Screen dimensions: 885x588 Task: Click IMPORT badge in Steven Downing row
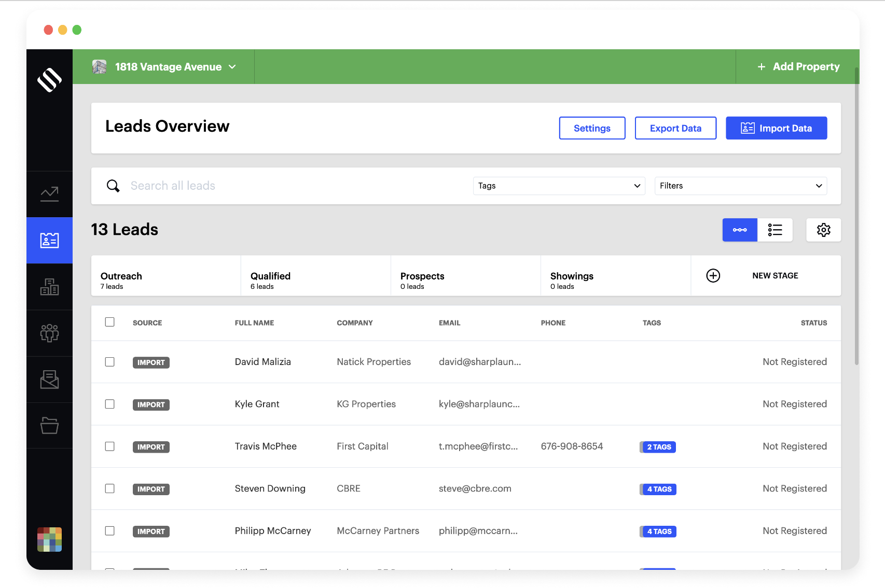coord(151,489)
